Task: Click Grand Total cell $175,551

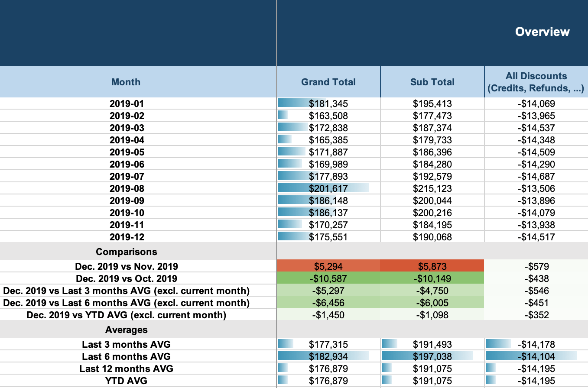Action: [x=328, y=237]
